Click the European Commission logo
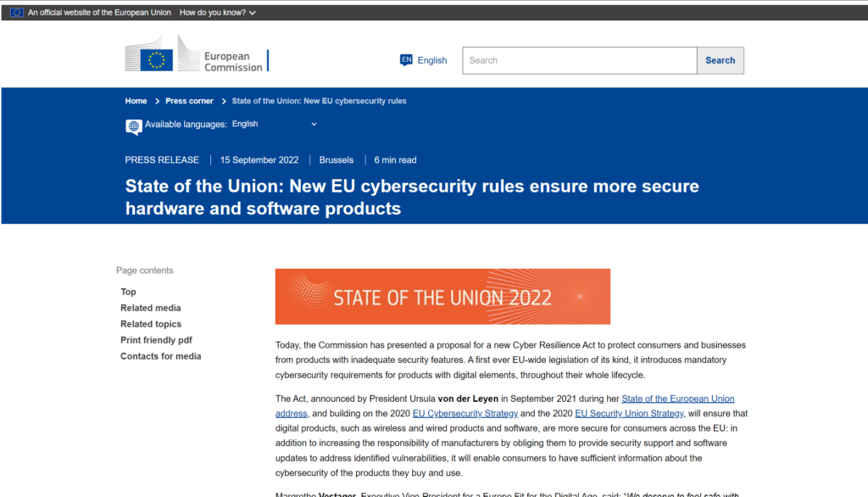 pyautogui.click(x=197, y=57)
